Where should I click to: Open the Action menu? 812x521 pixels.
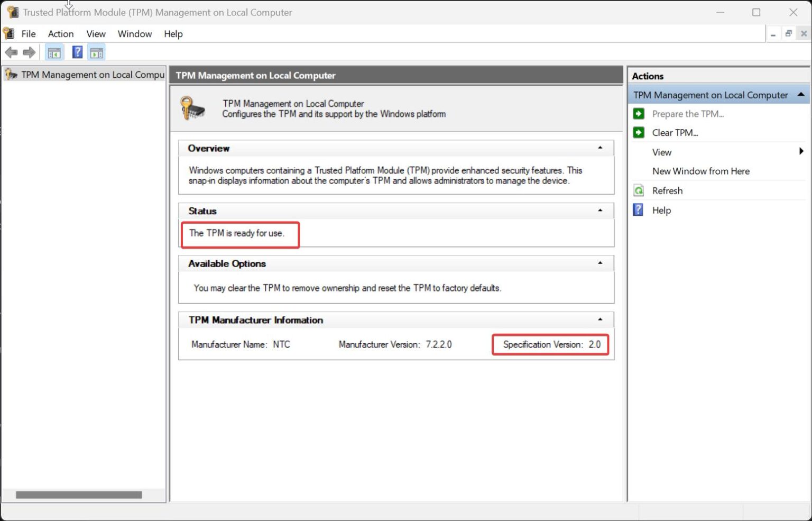pos(61,34)
